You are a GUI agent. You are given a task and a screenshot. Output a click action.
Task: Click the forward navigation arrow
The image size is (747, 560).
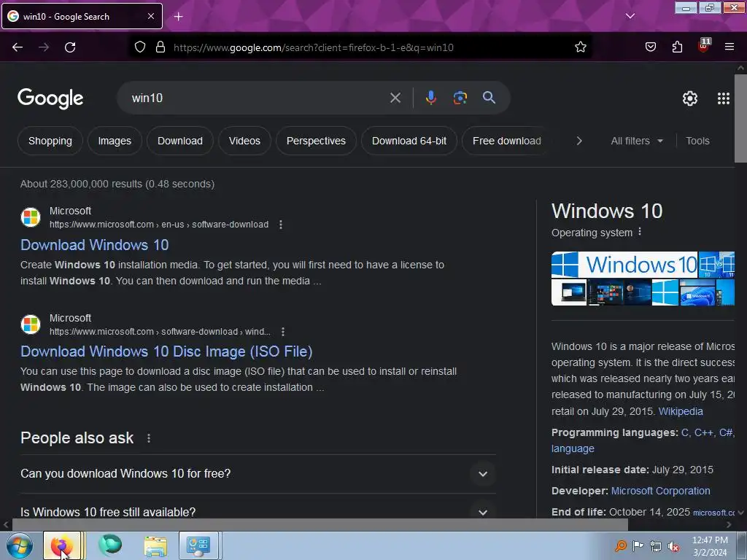[44, 47]
